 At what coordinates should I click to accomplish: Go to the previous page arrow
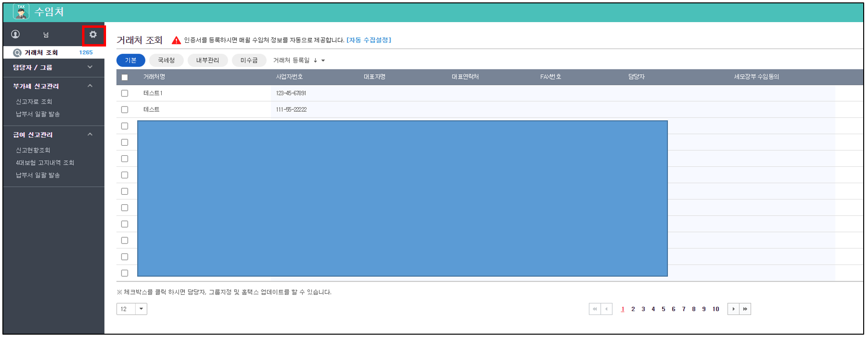click(x=606, y=309)
